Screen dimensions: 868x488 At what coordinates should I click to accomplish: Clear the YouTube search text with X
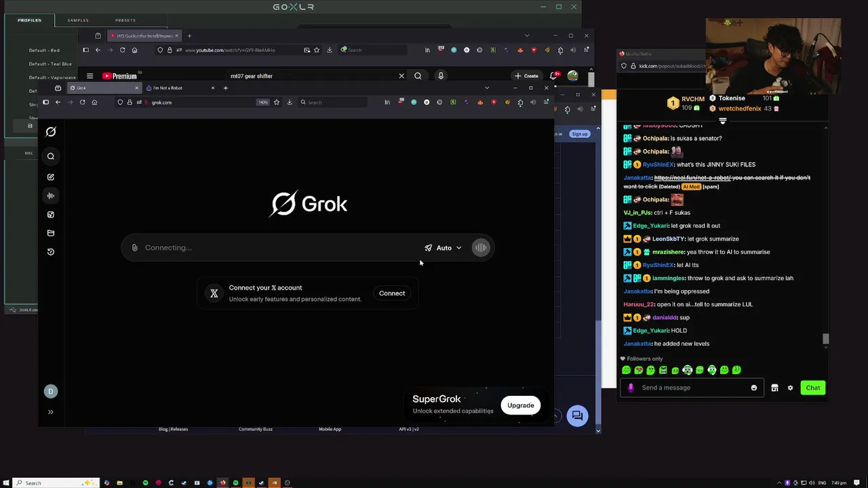(x=401, y=76)
